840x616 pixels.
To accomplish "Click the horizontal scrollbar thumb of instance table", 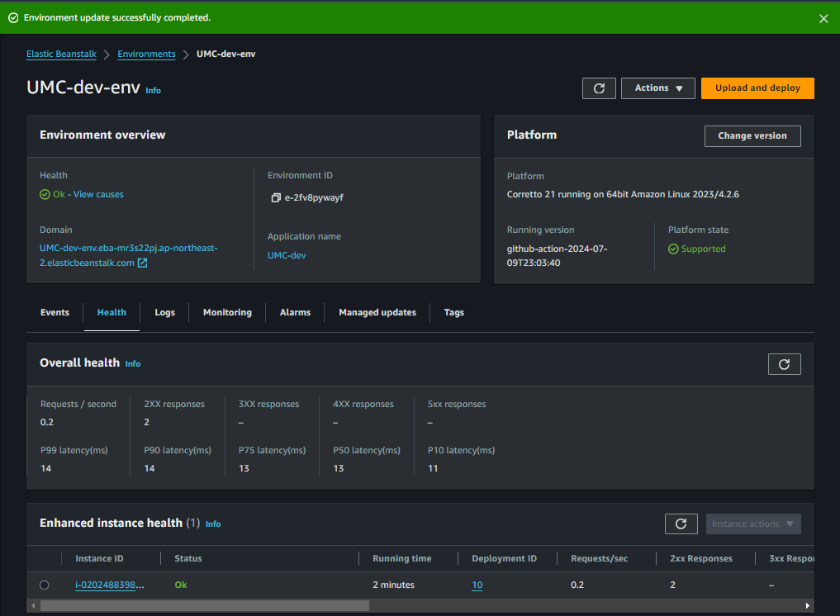I will coord(205,606).
